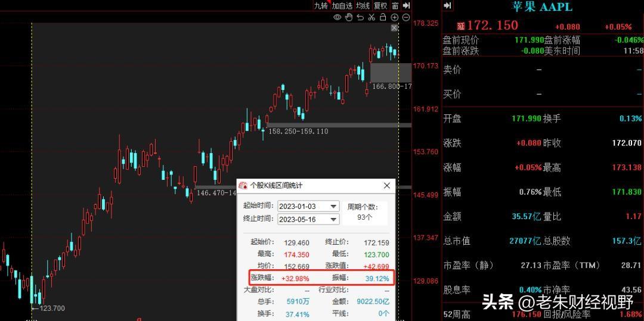Image resolution: width=644 pixels, height=321 pixels.
Task: Open the 九转 indicator tab
Action: [x=321, y=6]
